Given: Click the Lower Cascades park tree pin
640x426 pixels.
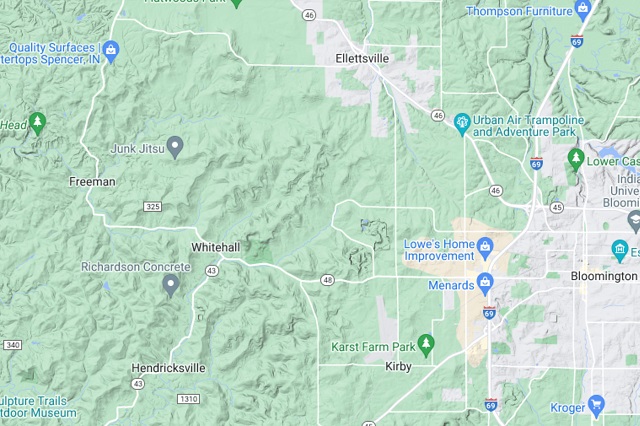Looking at the screenshot, I should point(576,159).
